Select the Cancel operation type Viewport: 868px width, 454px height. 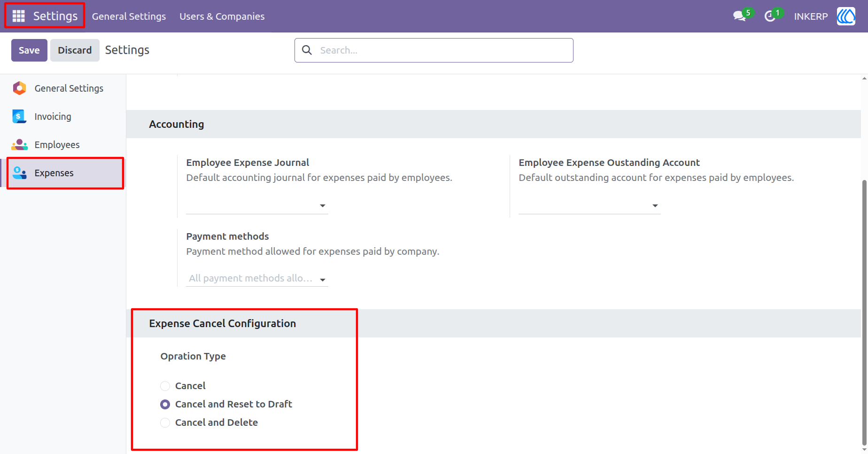[x=165, y=386]
